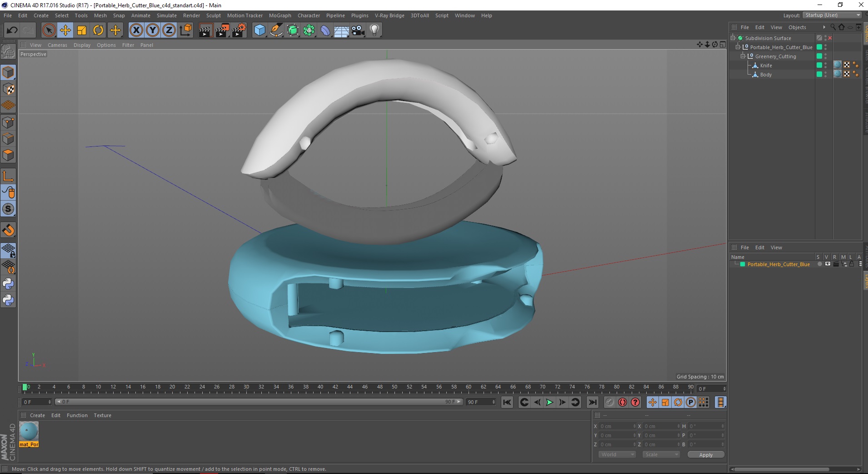The width and height of the screenshot is (868, 474).
Task: Open the Sculpt menu
Action: tap(214, 15)
